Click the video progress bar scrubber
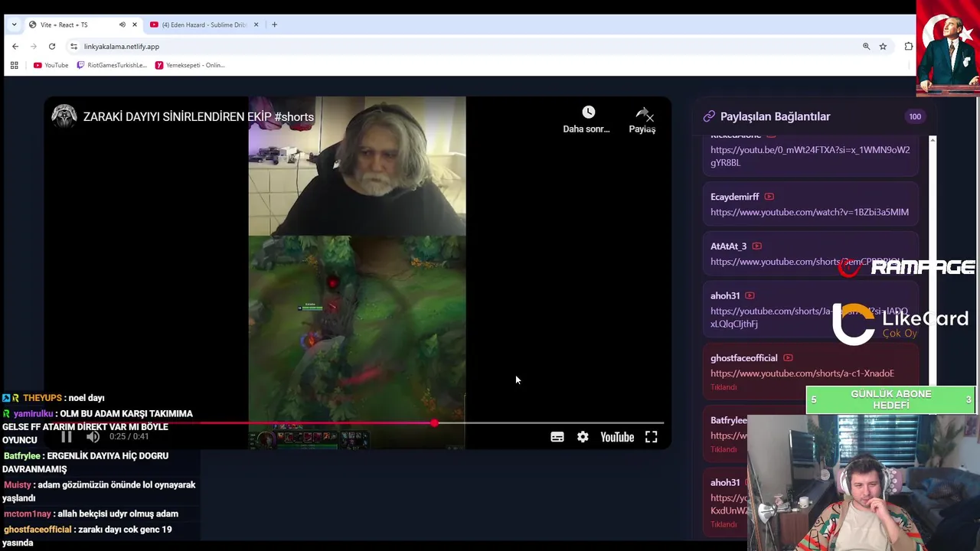This screenshot has width=980, height=551. tap(434, 422)
